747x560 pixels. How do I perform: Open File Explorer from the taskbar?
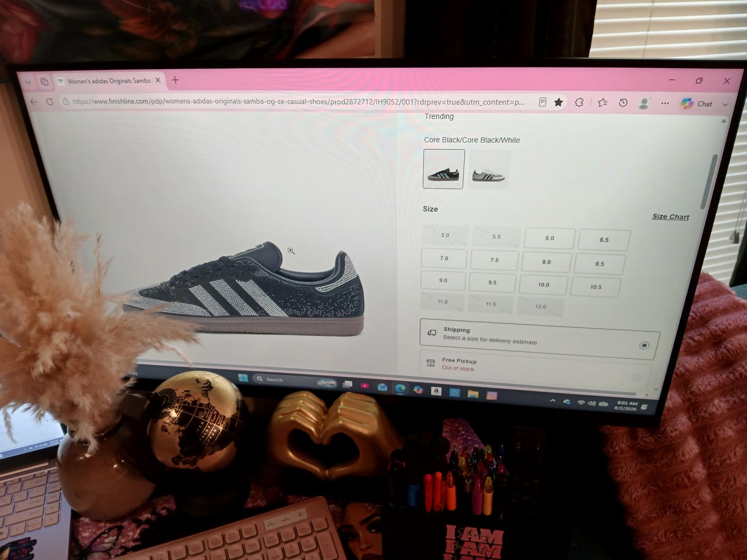[x=473, y=393]
